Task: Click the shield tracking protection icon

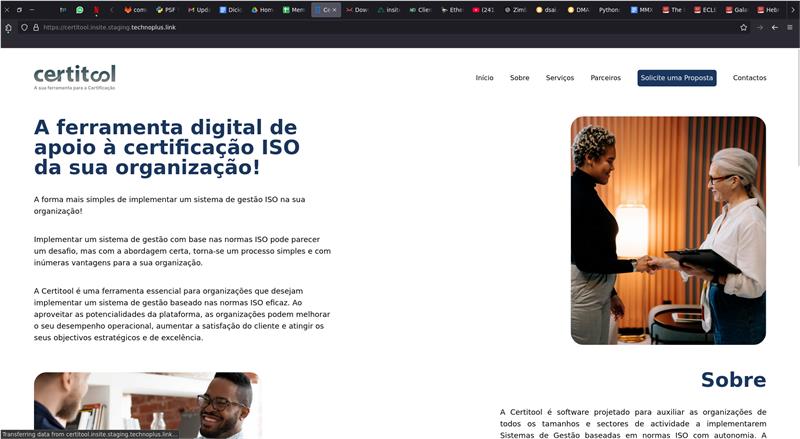Action: (24, 27)
